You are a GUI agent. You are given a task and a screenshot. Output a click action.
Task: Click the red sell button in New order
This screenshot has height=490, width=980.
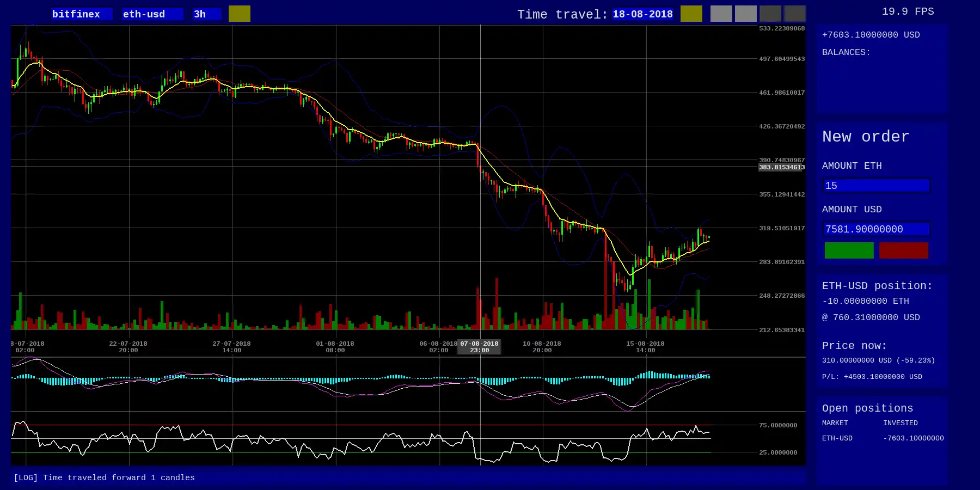[x=904, y=250]
